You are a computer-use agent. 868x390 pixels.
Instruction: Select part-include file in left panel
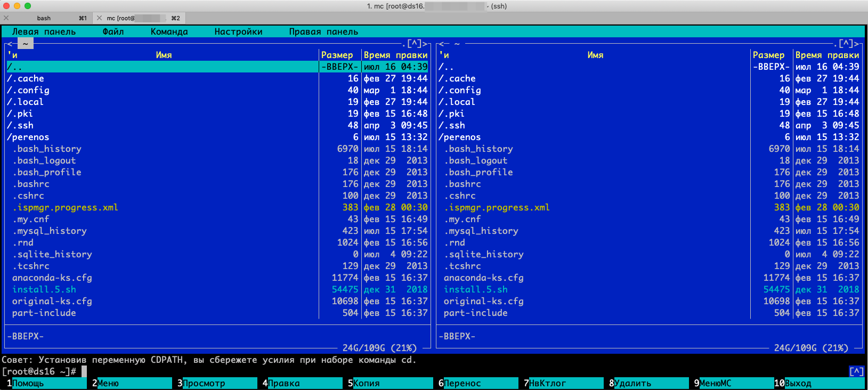click(x=217, y=313)
